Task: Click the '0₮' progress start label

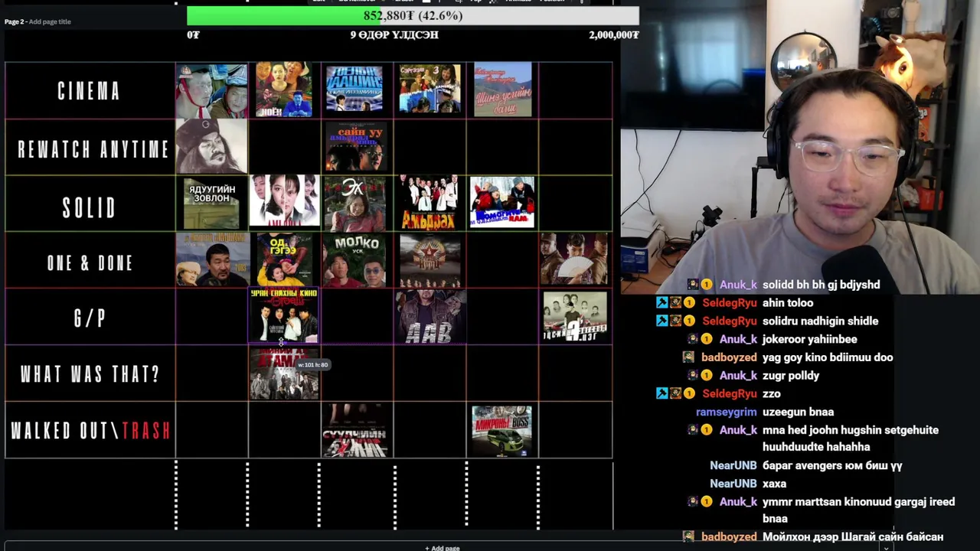Action: 193,34
